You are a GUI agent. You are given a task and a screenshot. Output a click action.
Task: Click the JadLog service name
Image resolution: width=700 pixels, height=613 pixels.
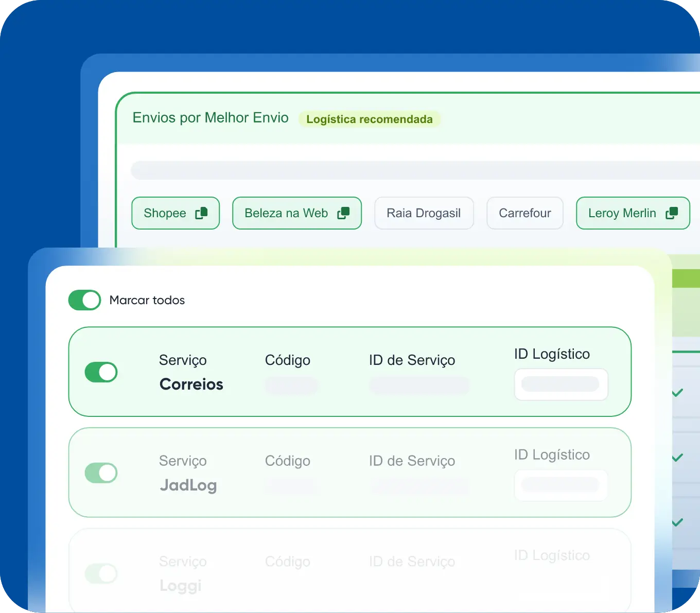[188, 485]
